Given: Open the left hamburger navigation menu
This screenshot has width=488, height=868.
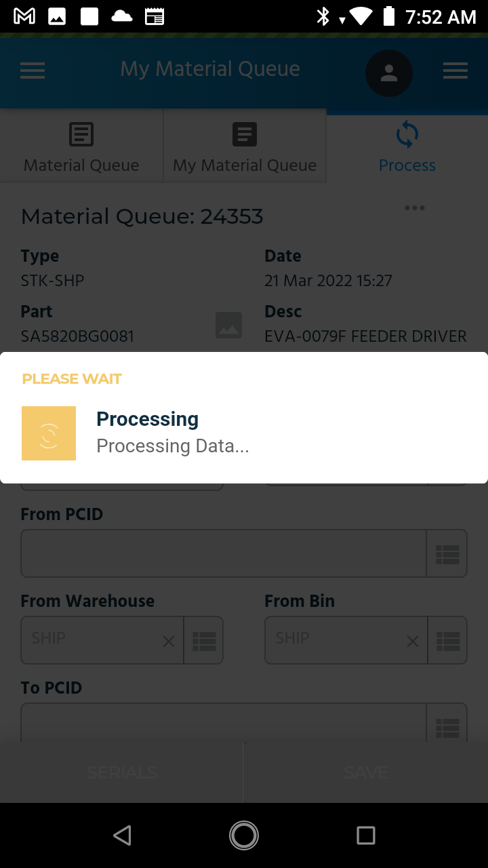Looking at the screenshot, I should pyautogui.click(x=33, y=71).
